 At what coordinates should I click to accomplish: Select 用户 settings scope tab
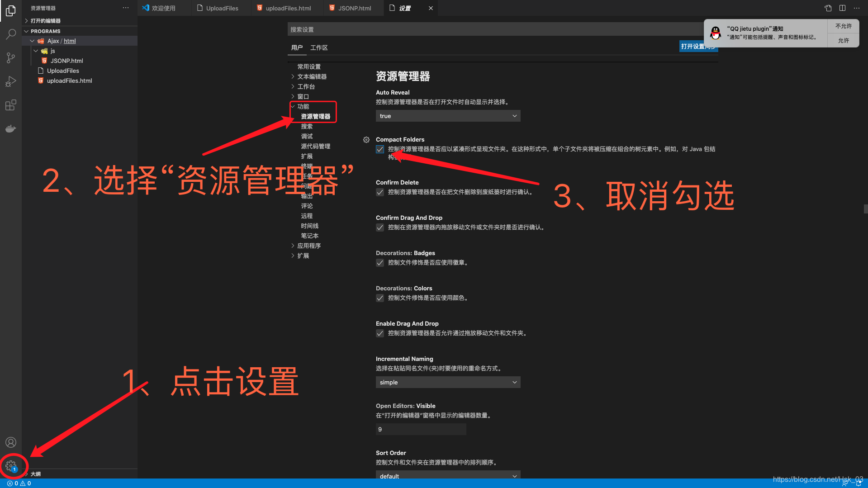coord(297,47)
